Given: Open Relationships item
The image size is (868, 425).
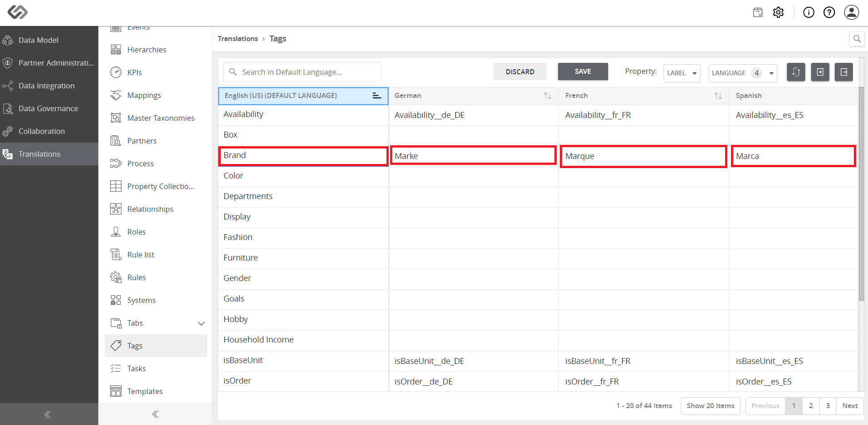Looking at the screenshot, I should 156,209.
